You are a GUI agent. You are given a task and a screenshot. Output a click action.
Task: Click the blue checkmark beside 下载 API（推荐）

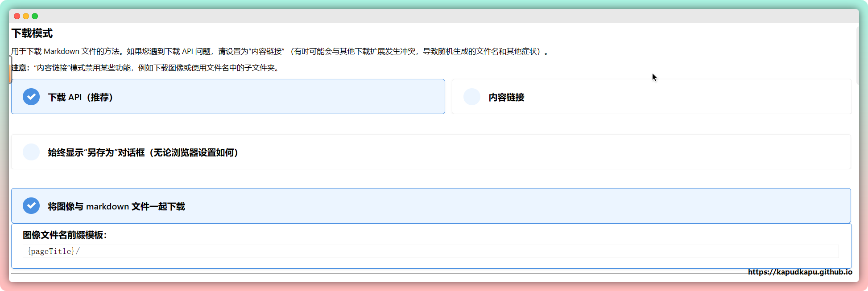31,97
